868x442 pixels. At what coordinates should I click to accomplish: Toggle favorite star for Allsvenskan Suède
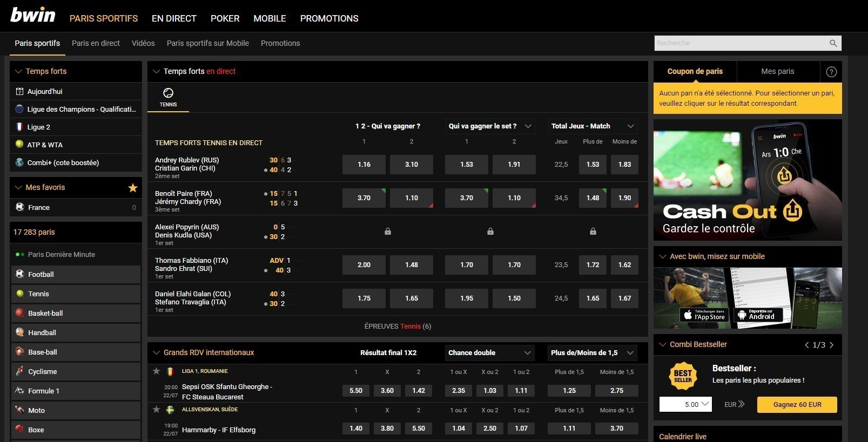click(x=157, y=410)
